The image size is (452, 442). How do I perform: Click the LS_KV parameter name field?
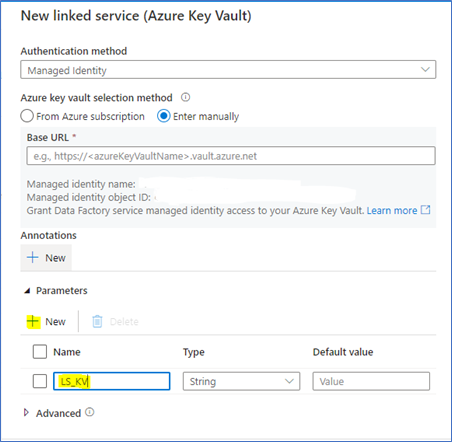112,381
